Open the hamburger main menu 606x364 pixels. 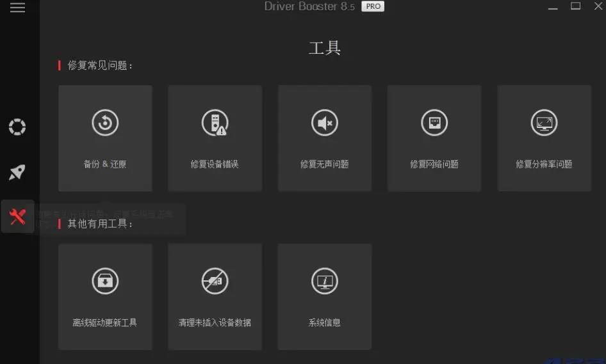click(x=17, y=8)
